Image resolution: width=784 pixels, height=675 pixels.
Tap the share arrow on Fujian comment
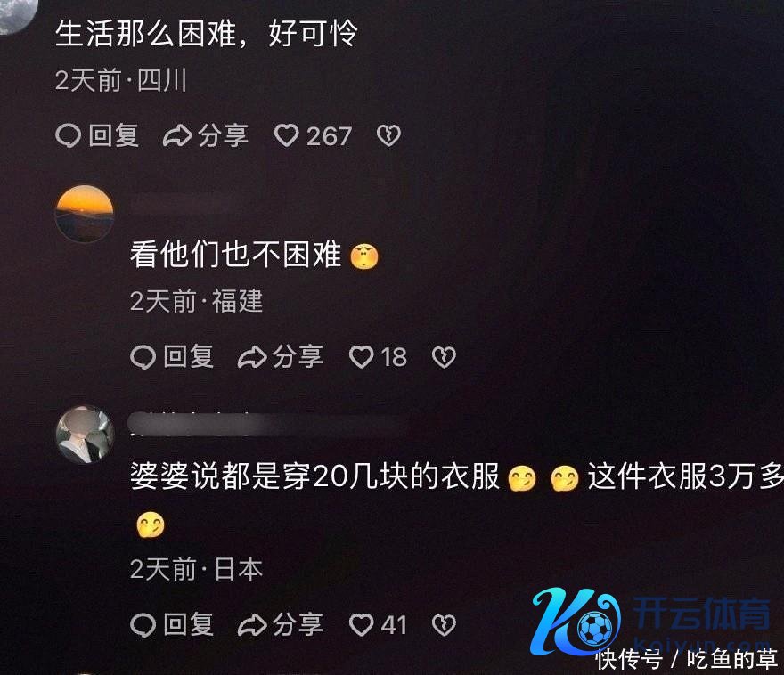coord(252,357)
